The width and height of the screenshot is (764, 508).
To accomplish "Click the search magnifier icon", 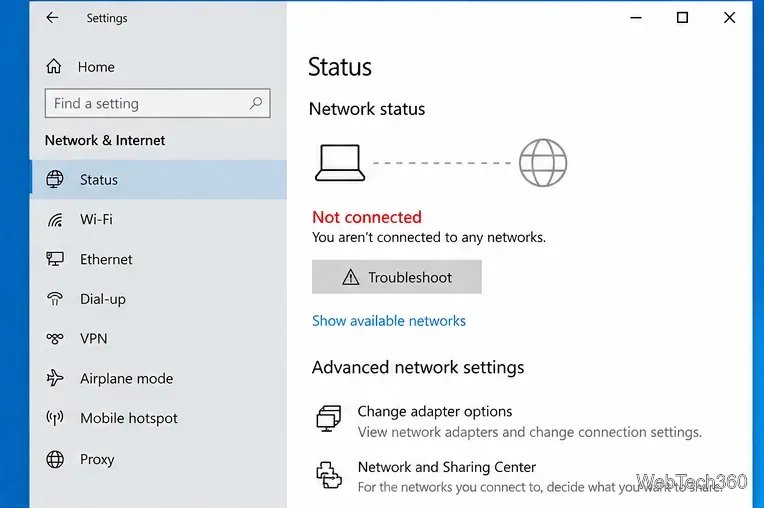I will click(x=256, y=103).
